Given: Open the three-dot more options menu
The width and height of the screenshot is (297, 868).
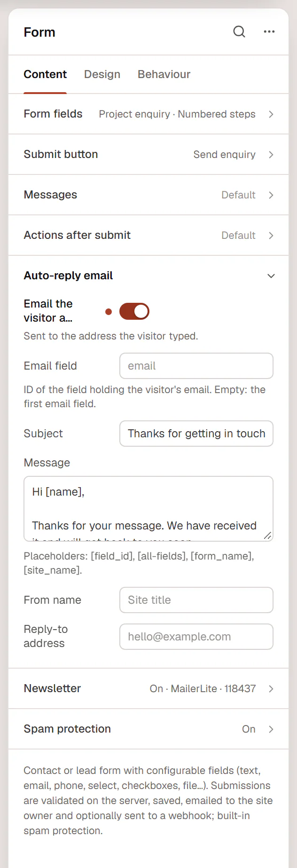Looking at the screenshot, I should pyautogui.click(x=269, y=32).
